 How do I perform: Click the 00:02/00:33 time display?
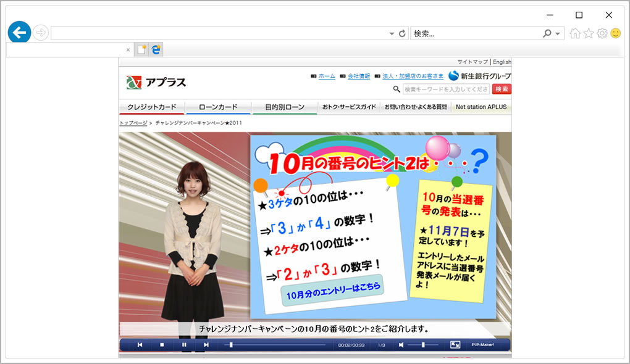[351, 345]
